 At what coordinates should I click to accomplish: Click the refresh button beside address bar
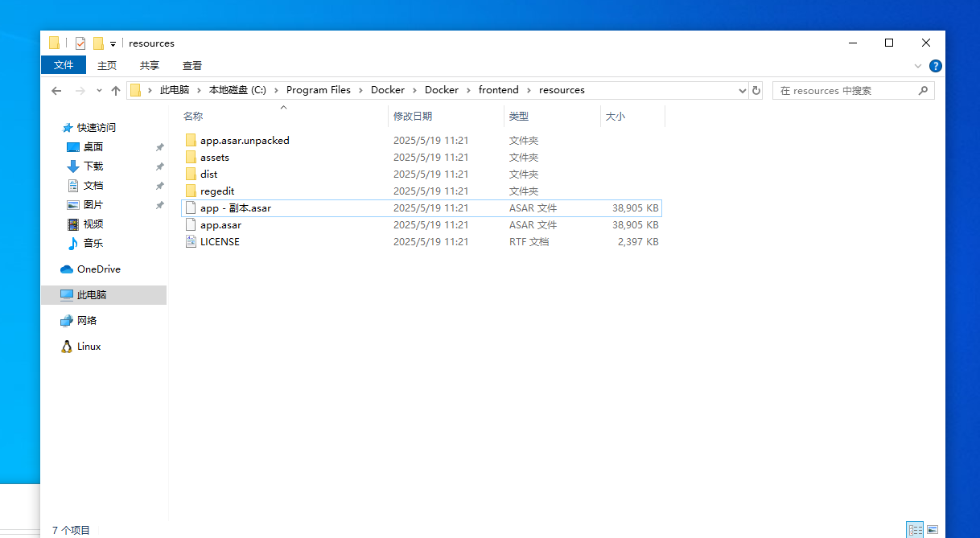(x=756, y=90)
